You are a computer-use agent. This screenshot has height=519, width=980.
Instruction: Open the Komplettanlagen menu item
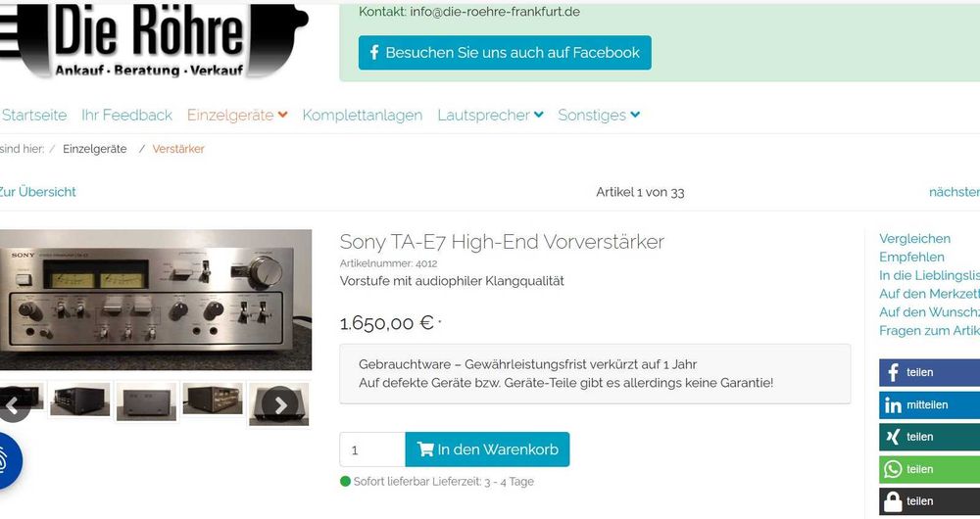coord(363,115)
